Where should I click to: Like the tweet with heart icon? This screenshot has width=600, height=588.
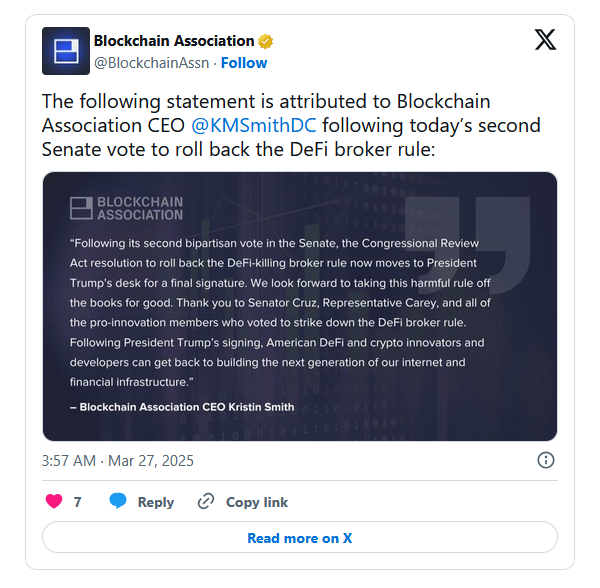pyautogui.click(x=54, y=501)
